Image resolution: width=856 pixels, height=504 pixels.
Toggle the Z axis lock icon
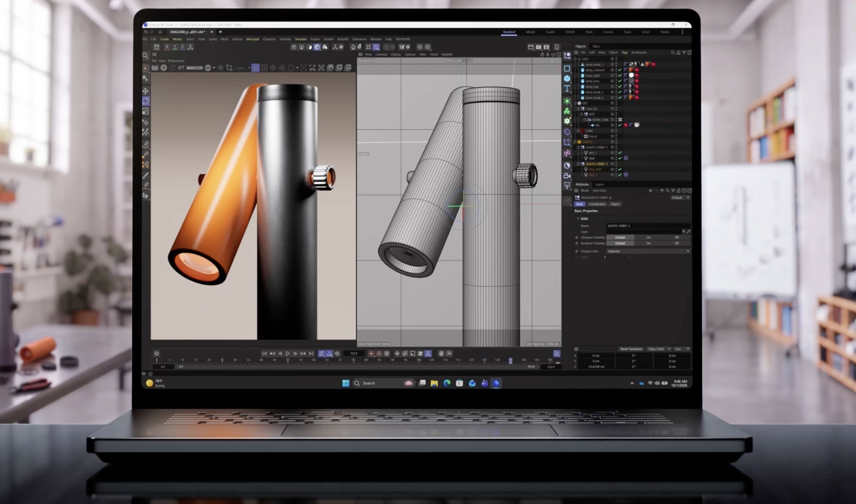coord(182,47)
